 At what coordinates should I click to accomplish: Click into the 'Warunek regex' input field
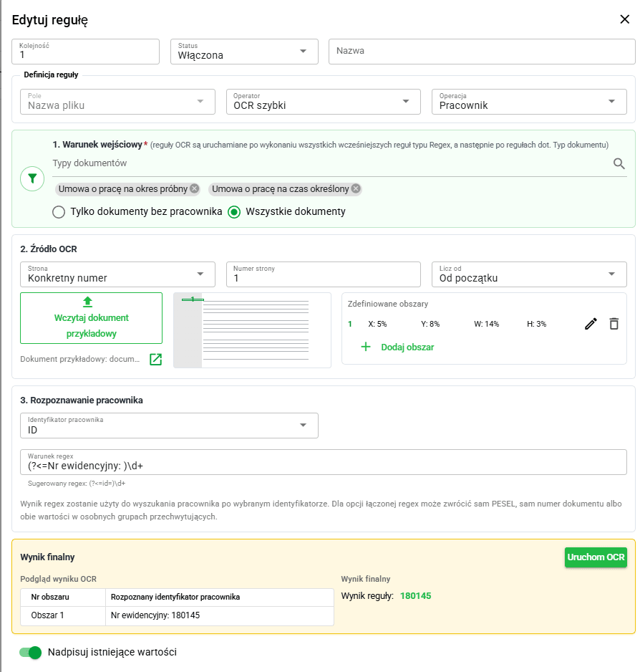(x=324, y=462)
